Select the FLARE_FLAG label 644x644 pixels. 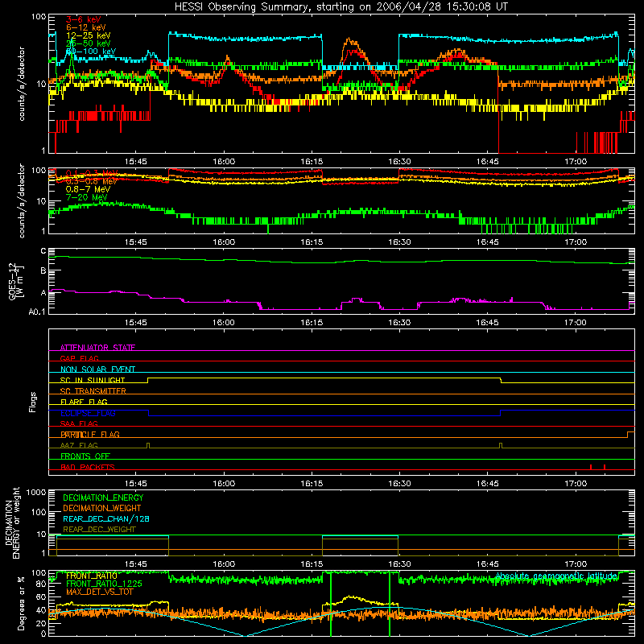coord(84,402)
